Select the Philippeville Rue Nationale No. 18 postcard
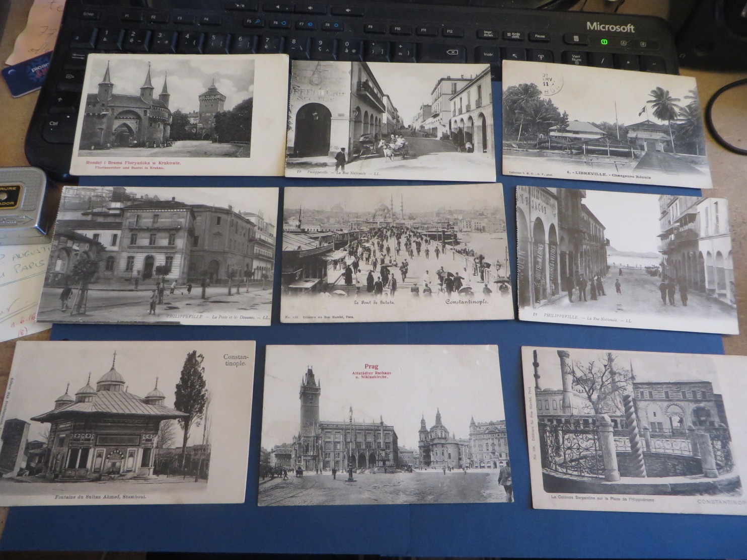Image resolution: width=747 pixels, height=560 pixels. point(627,260)
